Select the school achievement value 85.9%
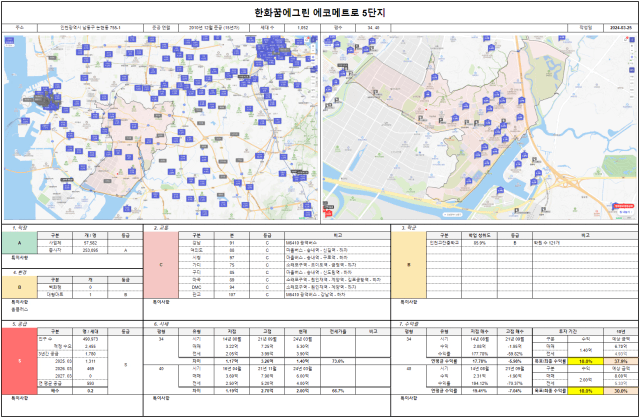The image size is (640, 418). point(479,243)
